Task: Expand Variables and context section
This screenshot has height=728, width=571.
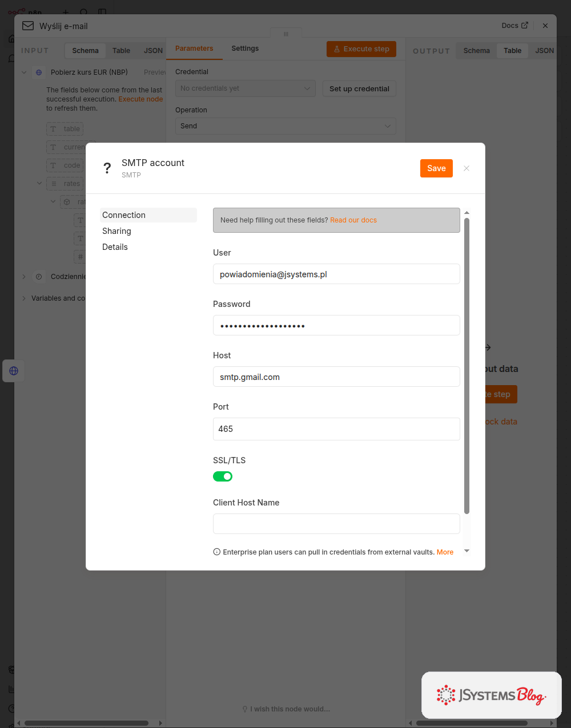Action: [x=24, y=298]
